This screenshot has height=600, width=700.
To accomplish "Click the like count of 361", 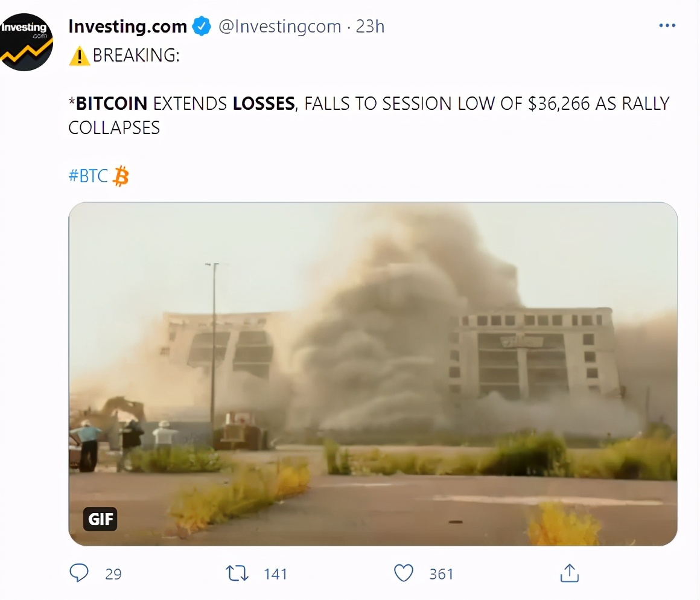I will 441,573.
